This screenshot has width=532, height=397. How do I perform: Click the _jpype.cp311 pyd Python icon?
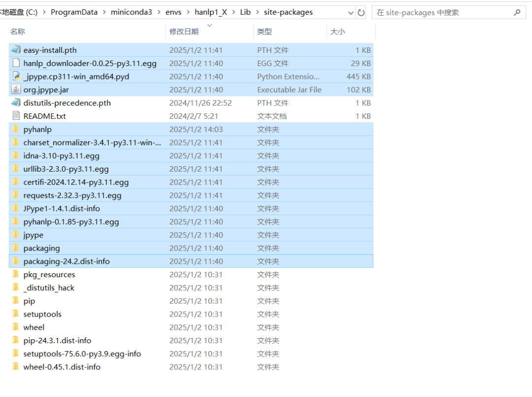[16, 76]
